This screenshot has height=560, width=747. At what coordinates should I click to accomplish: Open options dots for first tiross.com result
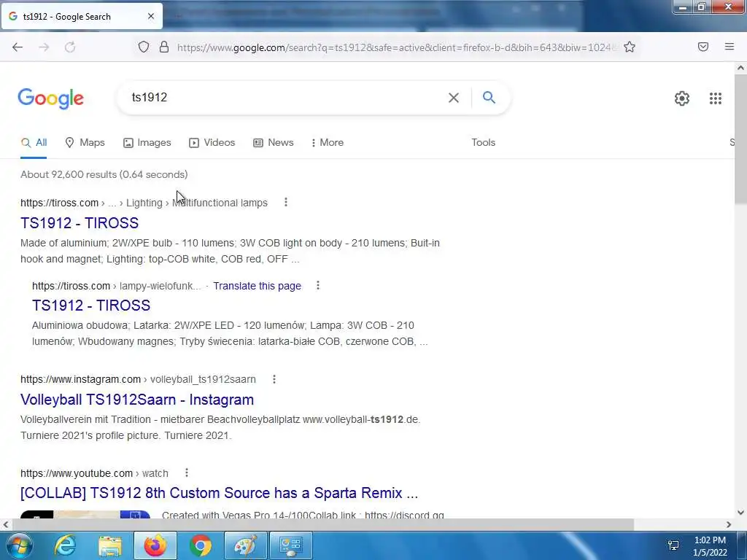point(286,203)
